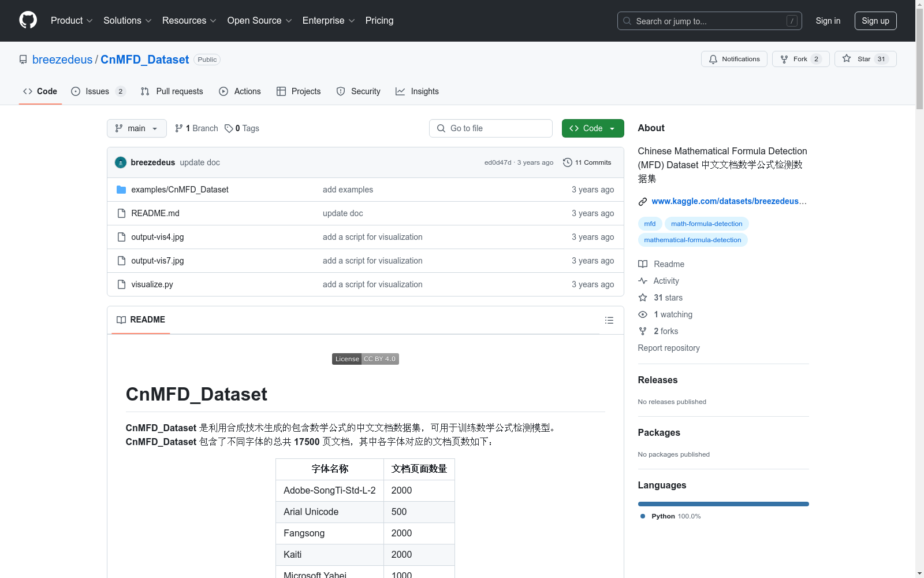Screen dimensions: 924x578
Task: Open the Kaggle dataset URL link
Action: click(x=729, y=201)
